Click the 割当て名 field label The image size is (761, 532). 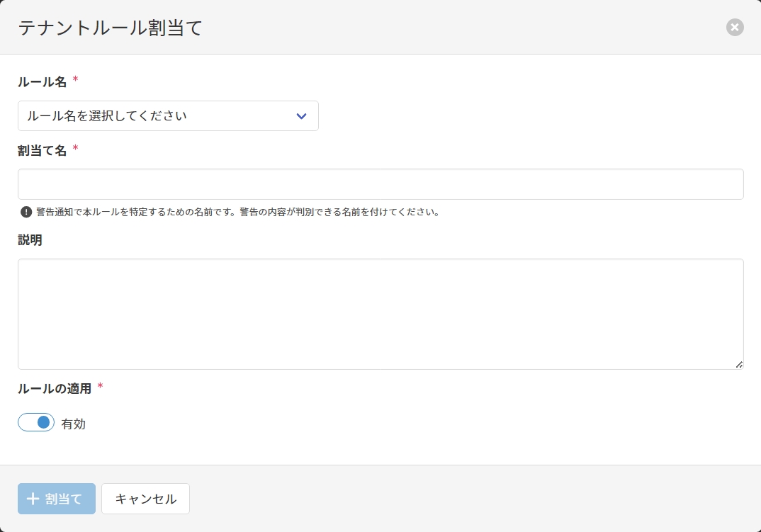tap(42, 150)
